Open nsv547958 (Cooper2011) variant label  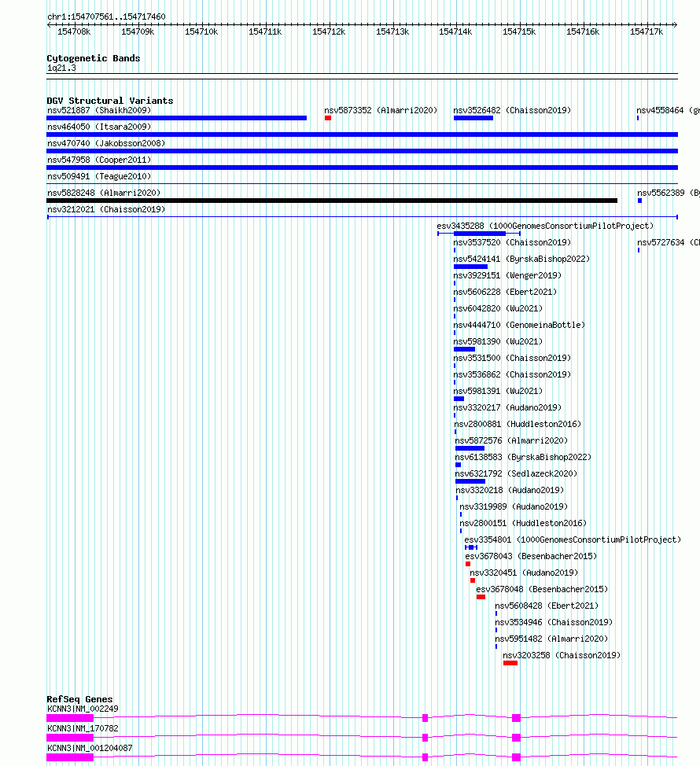point(99,160)
